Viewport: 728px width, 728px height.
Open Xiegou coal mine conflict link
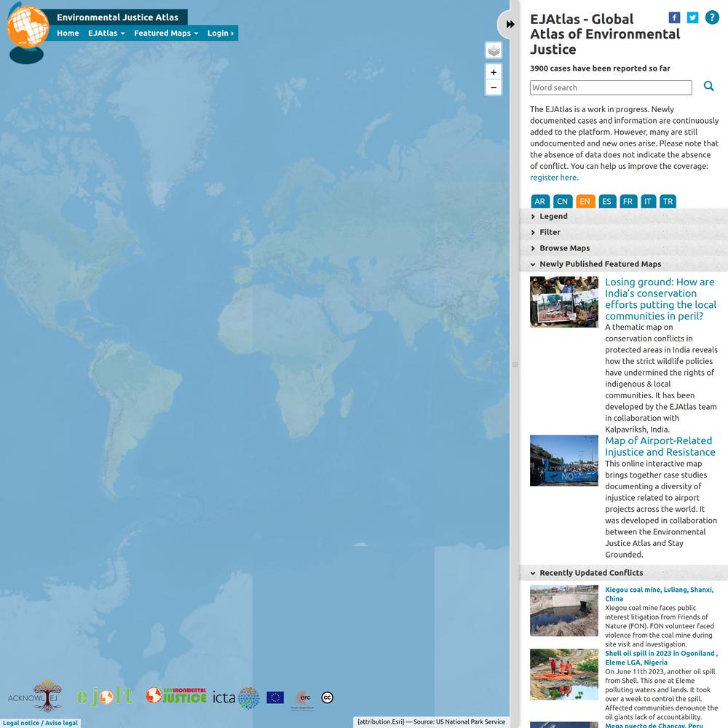(x=659, y=594)
